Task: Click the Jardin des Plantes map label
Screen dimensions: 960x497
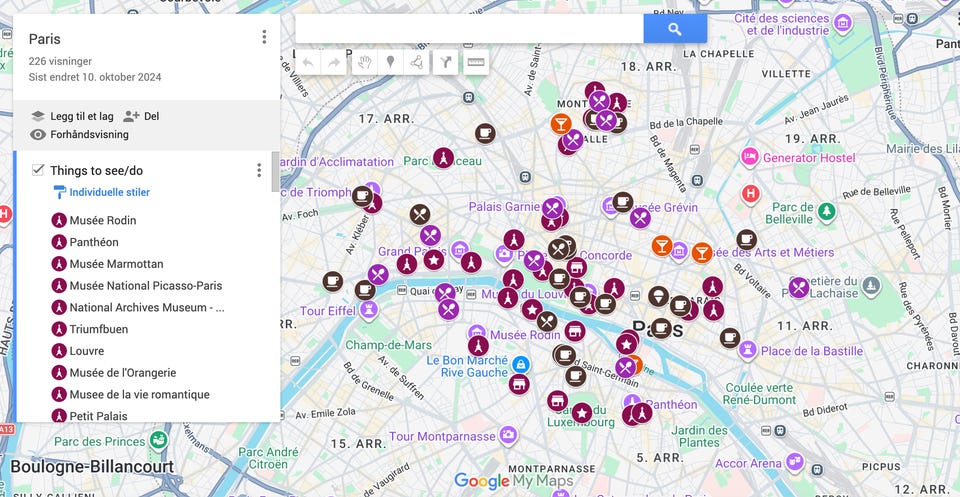Action: pos(700,436)
